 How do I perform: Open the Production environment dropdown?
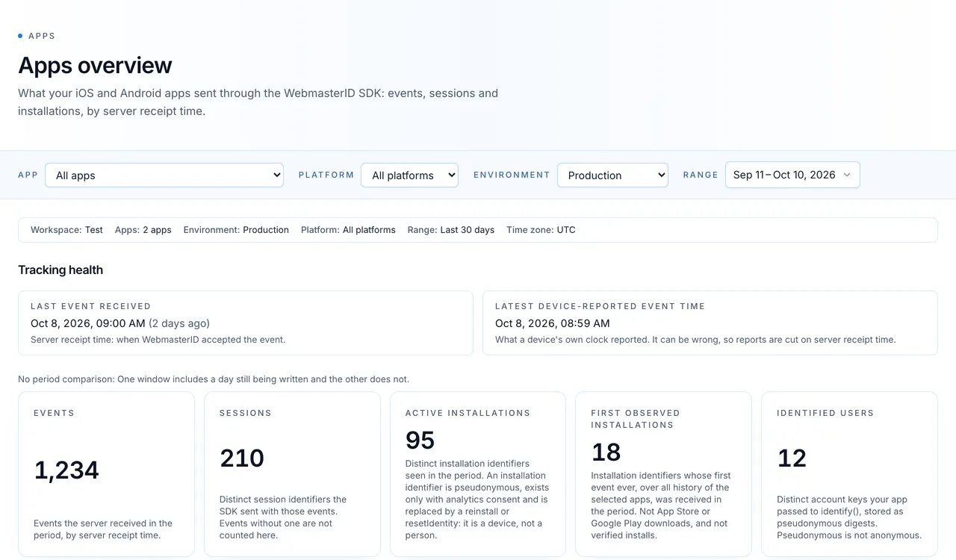point(612,175)
